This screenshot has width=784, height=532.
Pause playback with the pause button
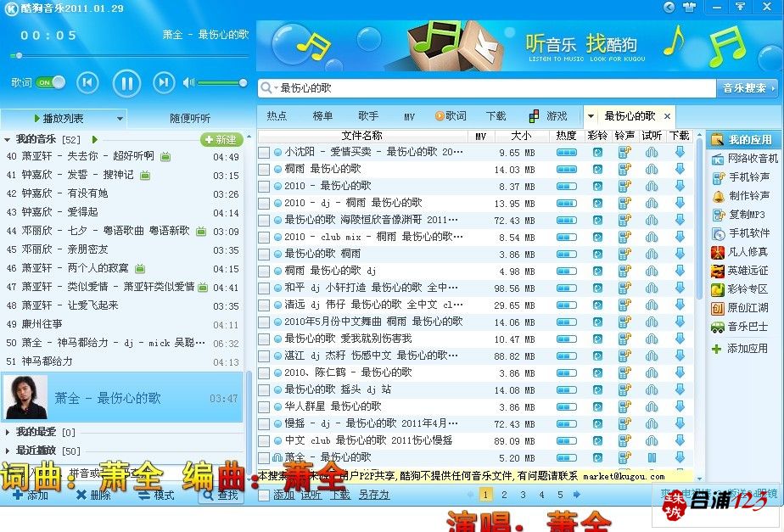coord(126,83)
